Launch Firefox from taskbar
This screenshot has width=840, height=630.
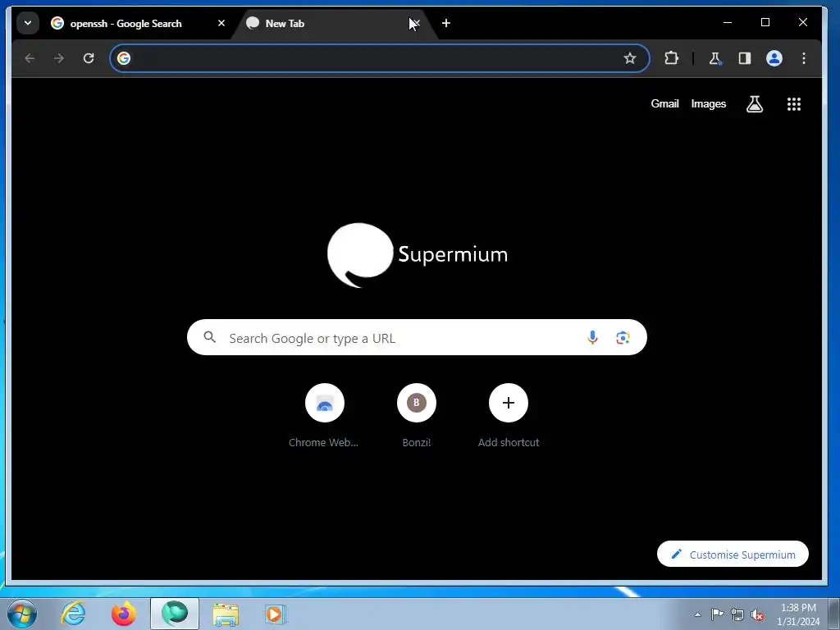[124, 614]
